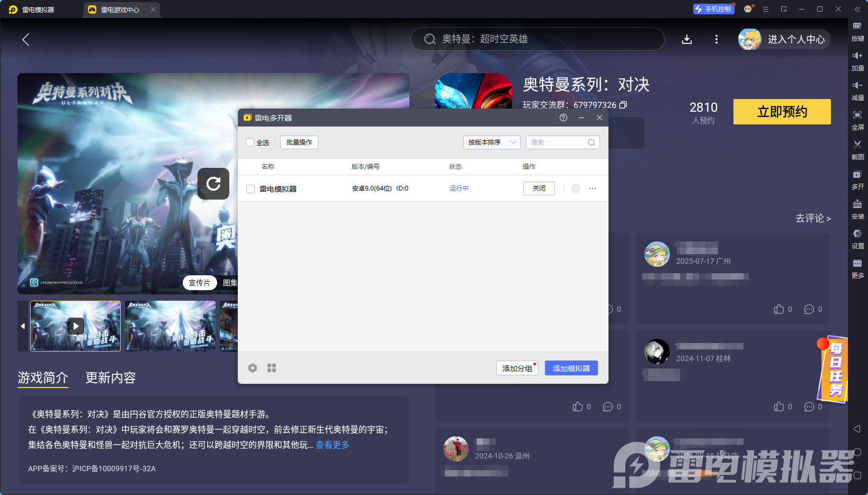Select the 雷电游戏中心 window tab
This screenshot has height=495, width=868.
pyautogui.click(x=120, y=10)
